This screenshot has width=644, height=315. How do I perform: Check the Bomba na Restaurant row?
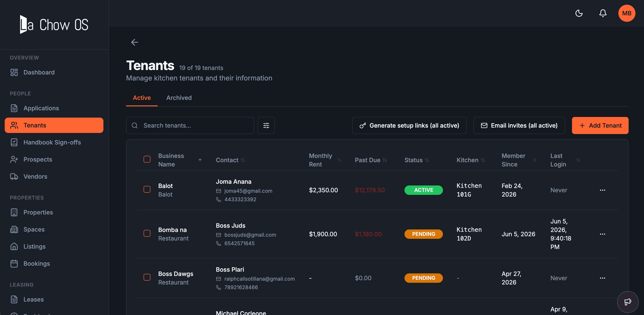[147, 233]
